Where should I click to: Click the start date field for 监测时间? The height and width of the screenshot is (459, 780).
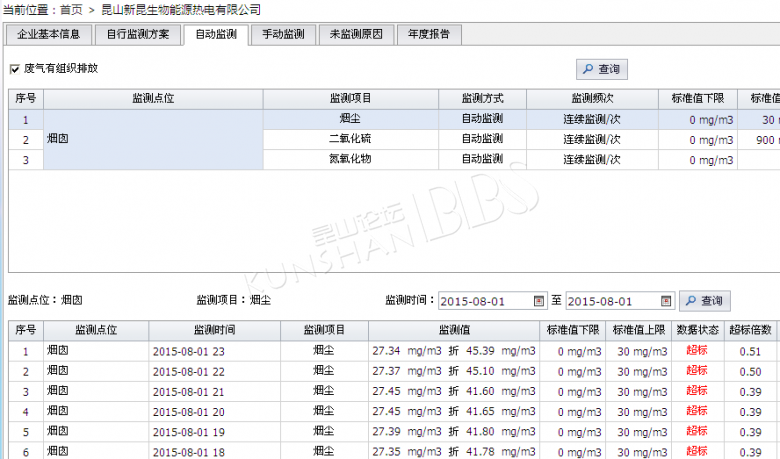(486, 301)
